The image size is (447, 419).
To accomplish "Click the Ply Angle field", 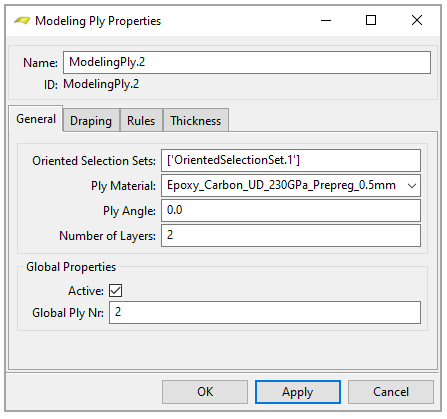I will point(291,210).
